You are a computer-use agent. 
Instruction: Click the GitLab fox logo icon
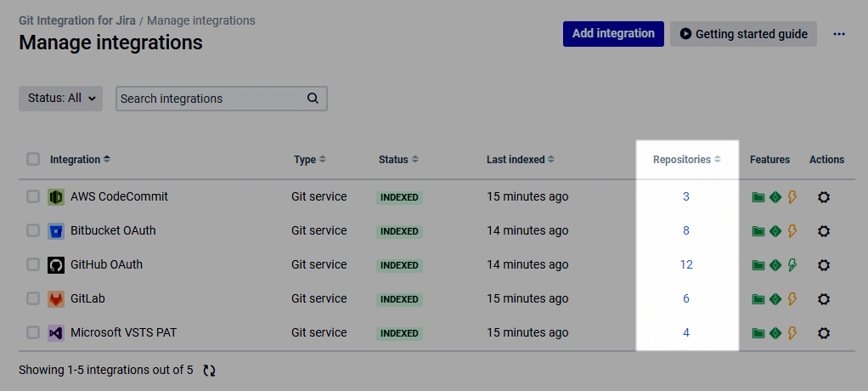(x=56, y=299)
